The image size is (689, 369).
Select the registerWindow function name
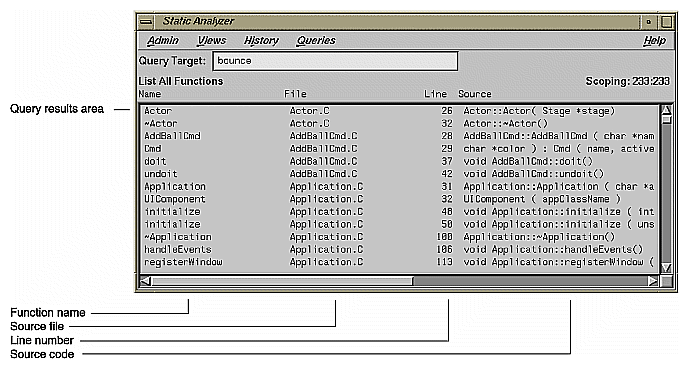[183, 262]
